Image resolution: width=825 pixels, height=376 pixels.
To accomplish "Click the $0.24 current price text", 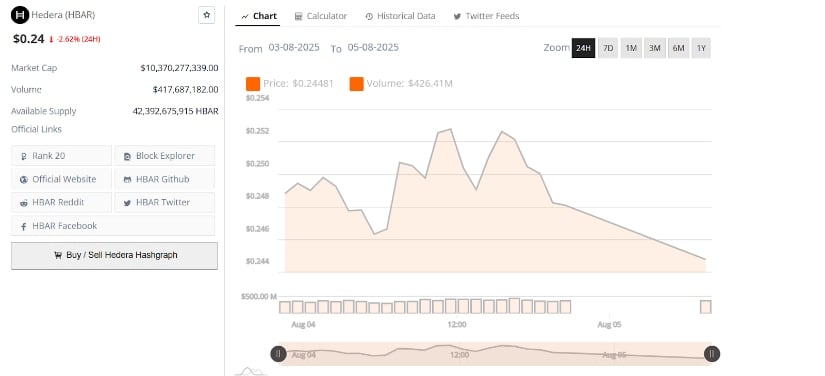I will tap(28, 38).
